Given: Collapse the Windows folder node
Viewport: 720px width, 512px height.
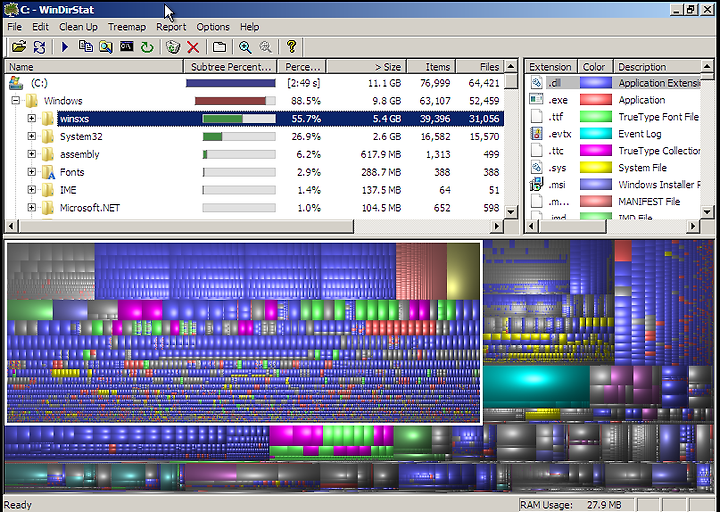Looking at the screenshot, I should pos(16,101).
